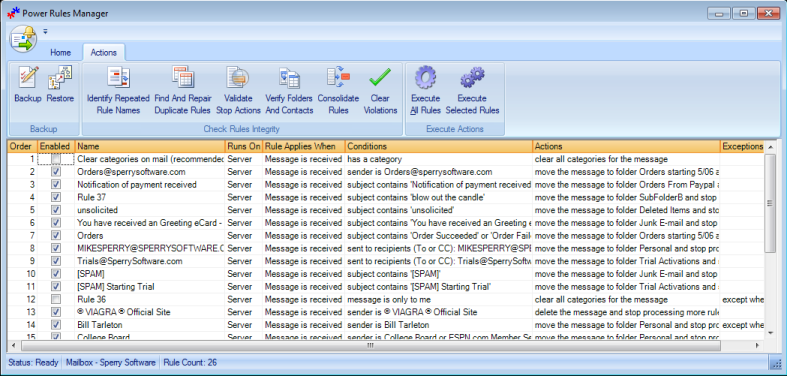Uncheck the Notification of payment received rule

pyautogui.click(x=56, y=185)
